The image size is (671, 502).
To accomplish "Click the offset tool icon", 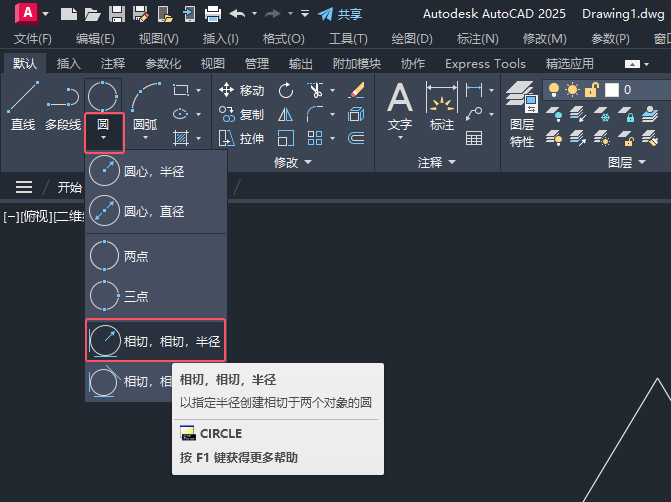I will (x=356, y=138).
